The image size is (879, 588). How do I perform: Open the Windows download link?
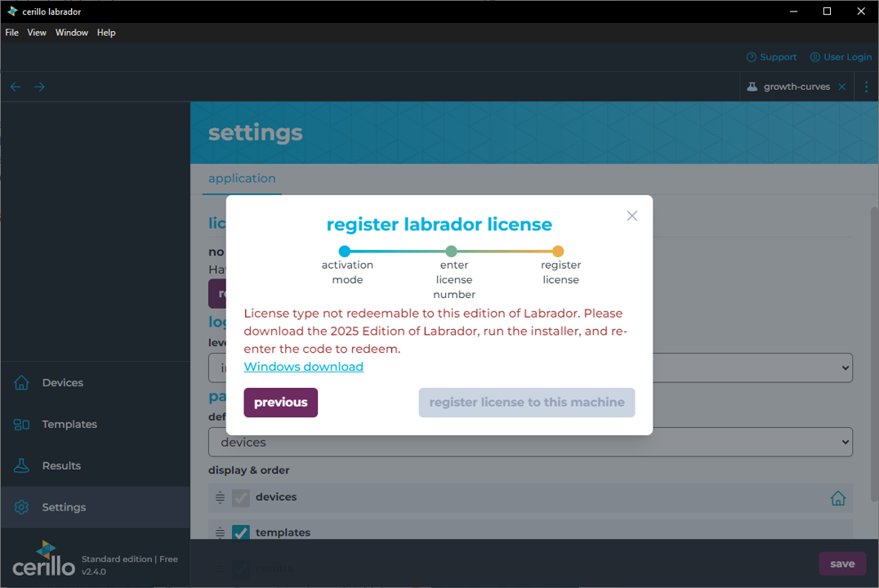tap(303, 367)
